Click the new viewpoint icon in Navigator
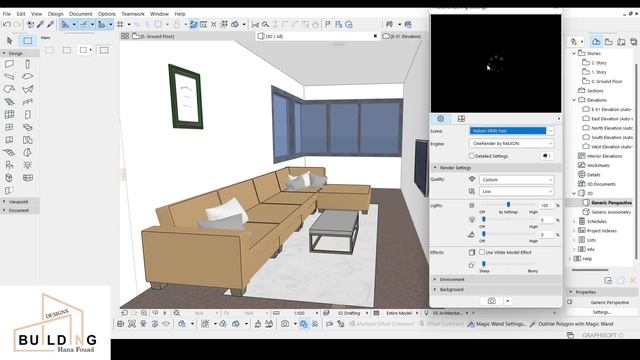Image resolution: width=640 pixels, height=360 pixels. pos(608,280)
